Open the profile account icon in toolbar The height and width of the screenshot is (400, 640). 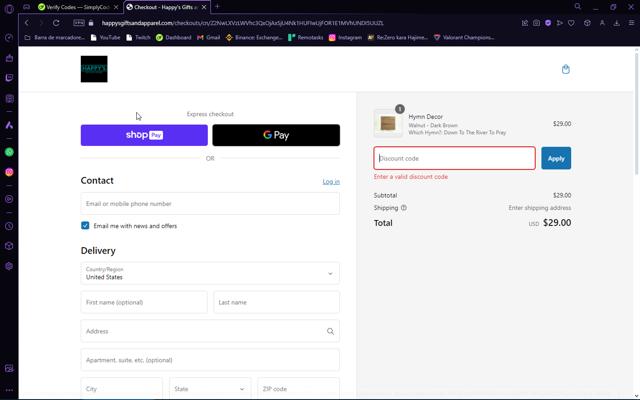[602, 23]
